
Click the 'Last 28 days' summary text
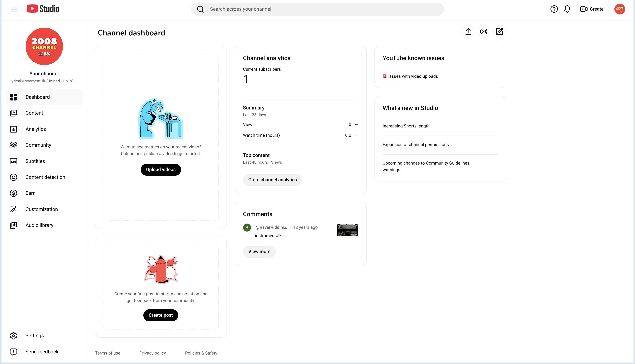coord(254,115)
